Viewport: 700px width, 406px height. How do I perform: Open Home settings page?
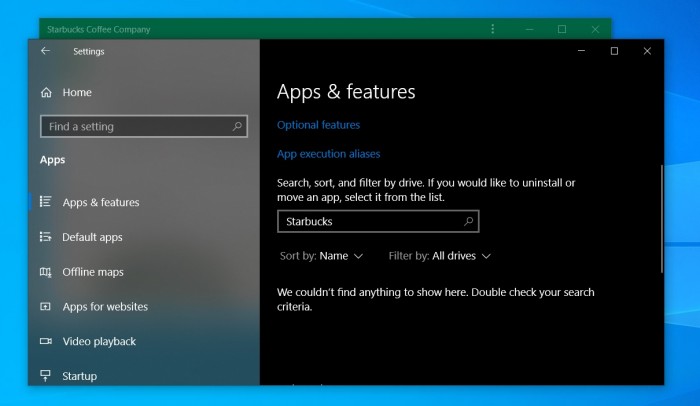point(77,92)
